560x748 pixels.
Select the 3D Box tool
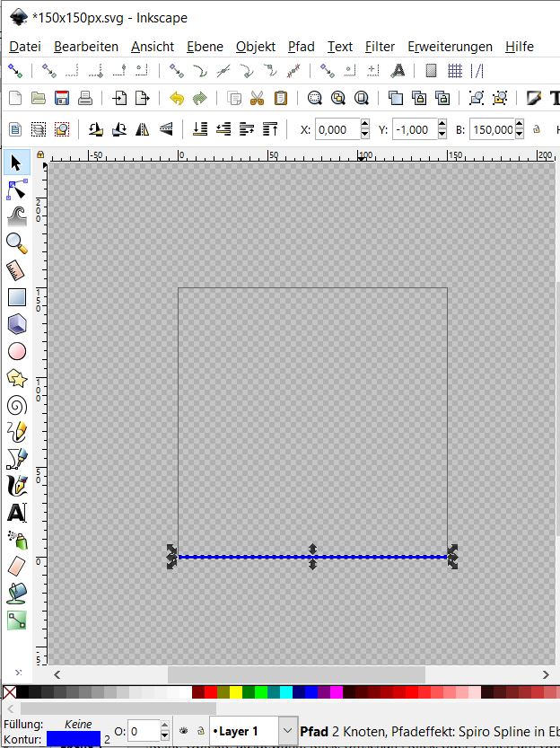tap(17, 324)
